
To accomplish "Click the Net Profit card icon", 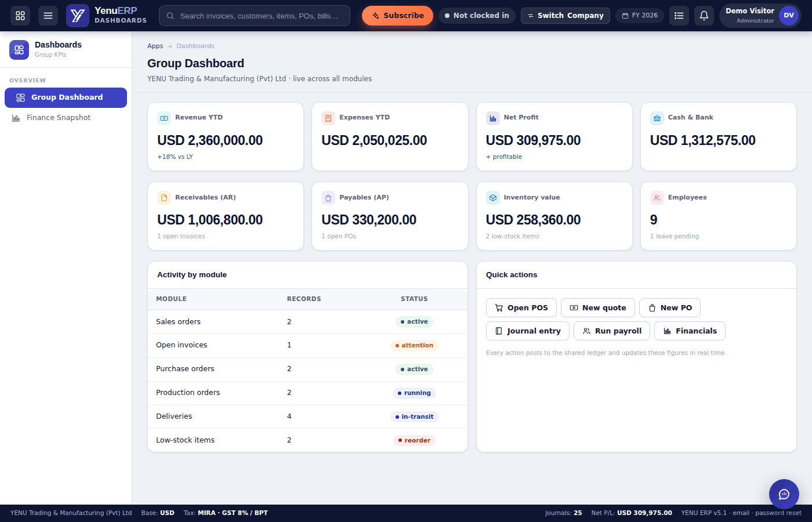I will tap(493, 118).
